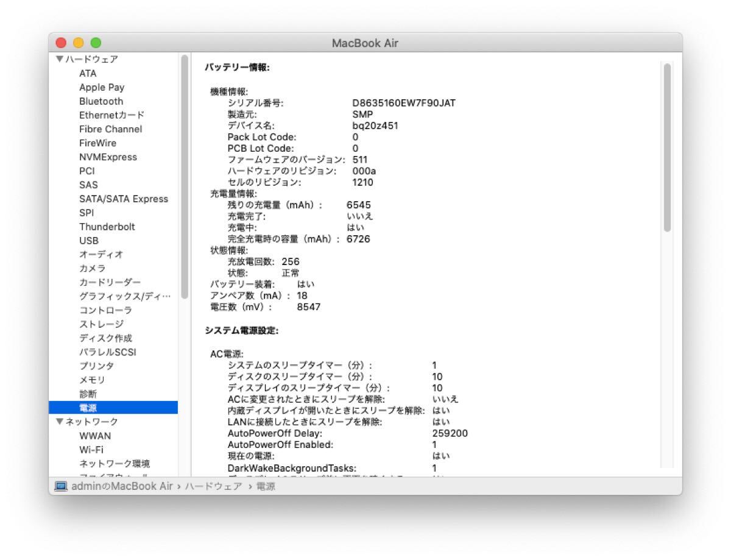The image size is (731, 560).
Task: Open the プリンタ entry
Action: coord(96,366)
